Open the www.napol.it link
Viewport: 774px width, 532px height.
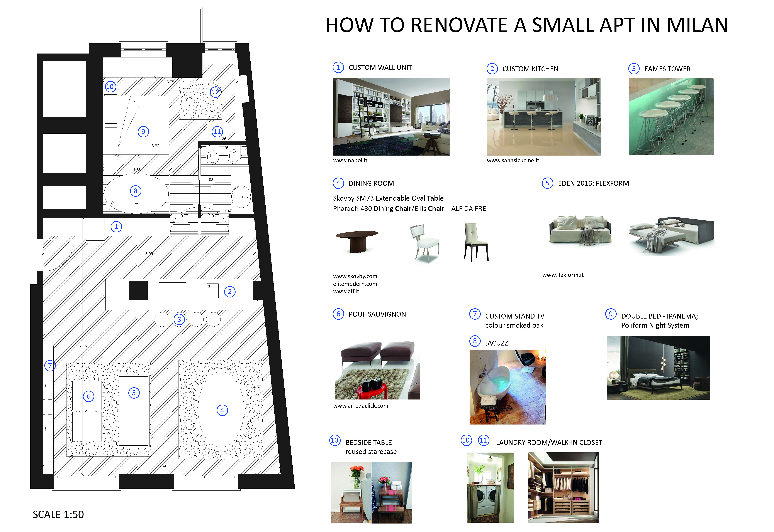click(350, 160)
